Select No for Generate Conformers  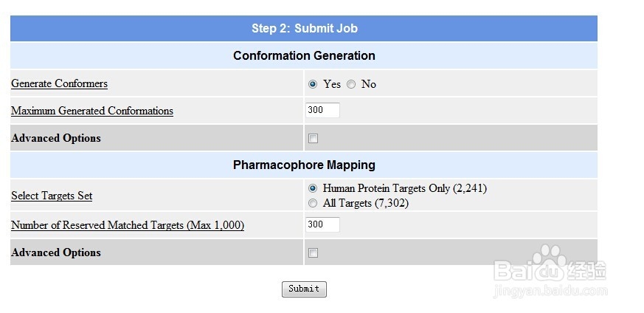tap(350, 84)
